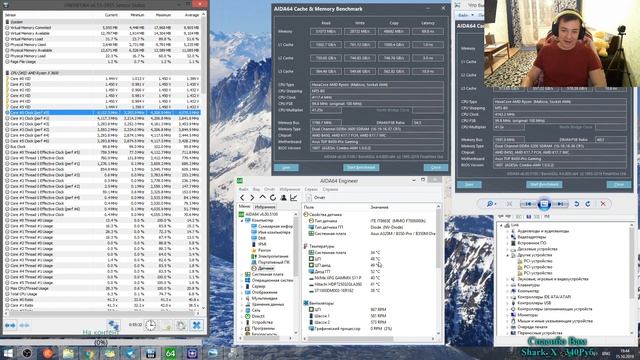Click the HWiNFO clock reset icon
The width and height of the screenshot is (640, 360).
coord(150,325)
